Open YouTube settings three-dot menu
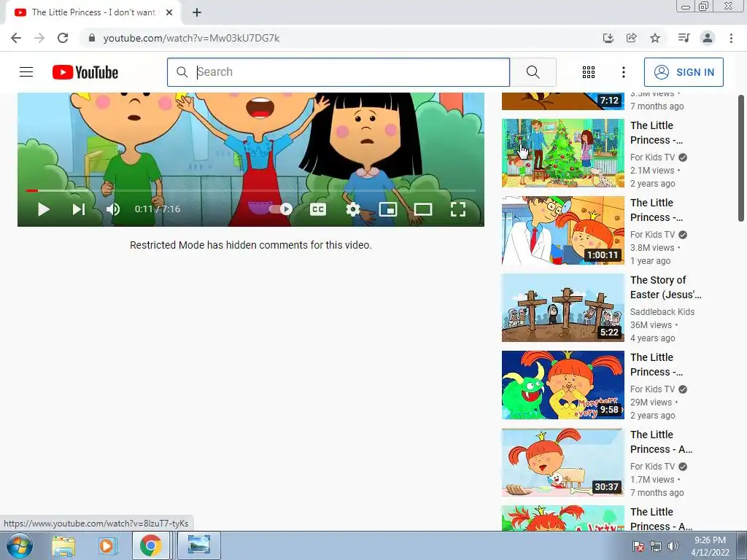 (624, 72)
